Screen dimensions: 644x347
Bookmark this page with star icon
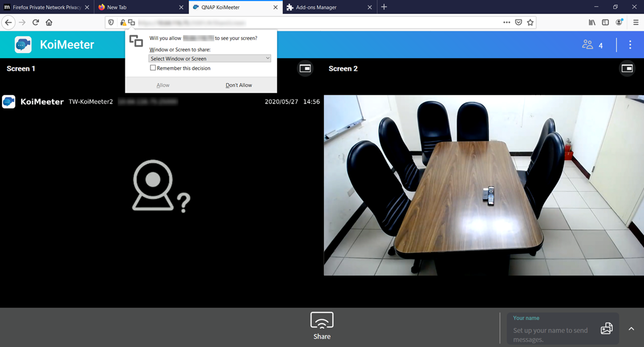click(x=531, y=22)
